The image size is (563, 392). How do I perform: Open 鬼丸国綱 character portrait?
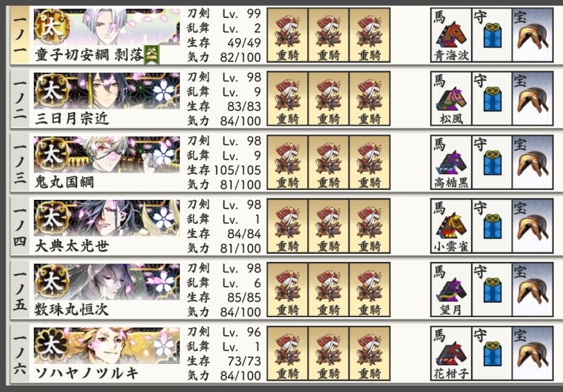(106, 154)
